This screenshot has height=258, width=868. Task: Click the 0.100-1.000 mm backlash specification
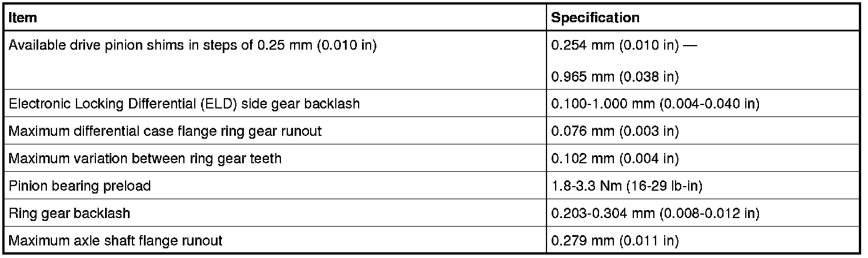point(654,104)
